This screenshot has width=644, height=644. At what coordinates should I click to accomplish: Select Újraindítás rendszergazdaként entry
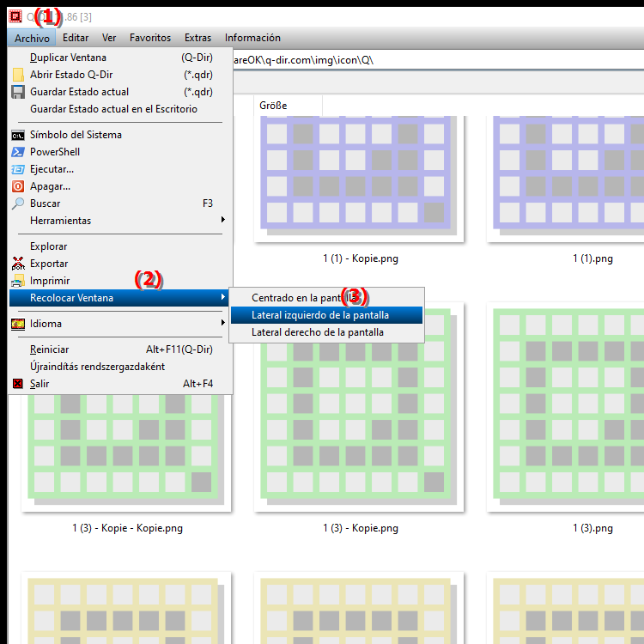pyautogui.click(x=121, y=367)
